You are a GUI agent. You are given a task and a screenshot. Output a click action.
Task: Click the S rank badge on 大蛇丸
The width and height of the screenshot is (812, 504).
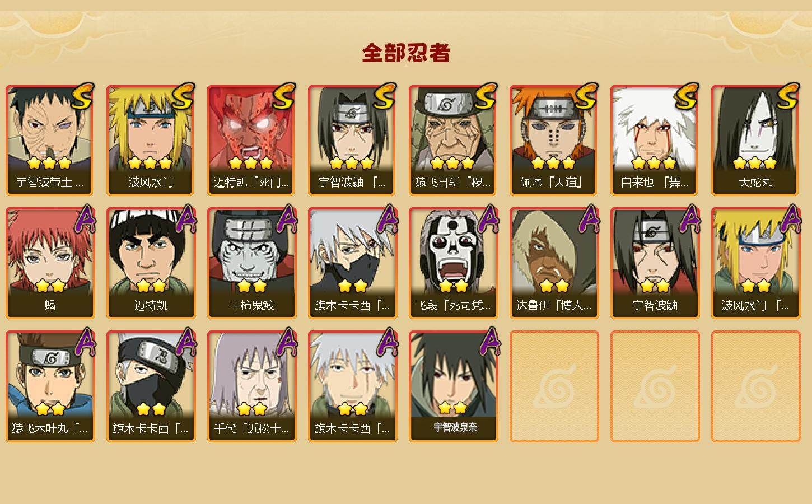[788, 96]
